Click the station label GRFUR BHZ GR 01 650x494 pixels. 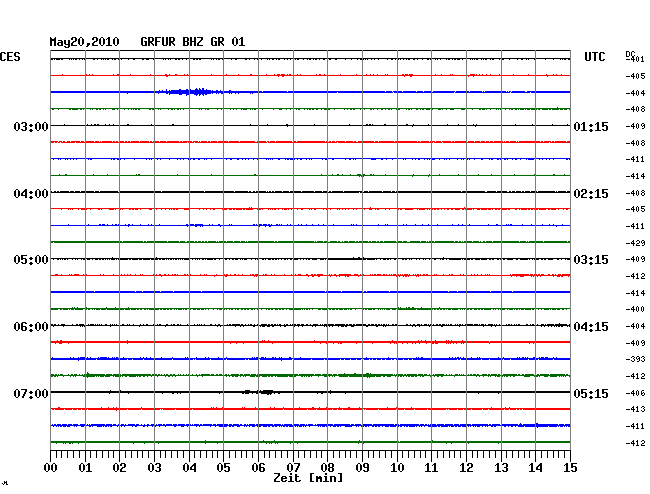(x=193, y=42)
